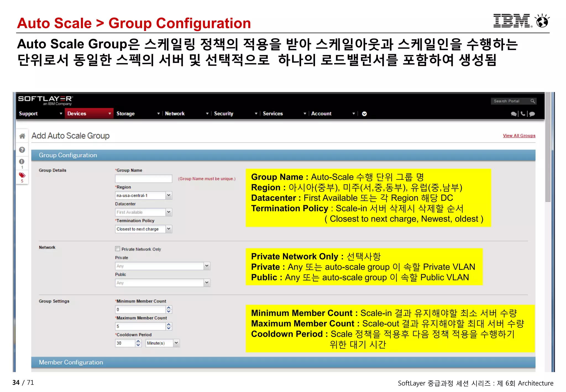The height and width of the screenshot is (392, 566).
Task: Open the Network menu
Action: pyautogui.click(x=187, y=114)
